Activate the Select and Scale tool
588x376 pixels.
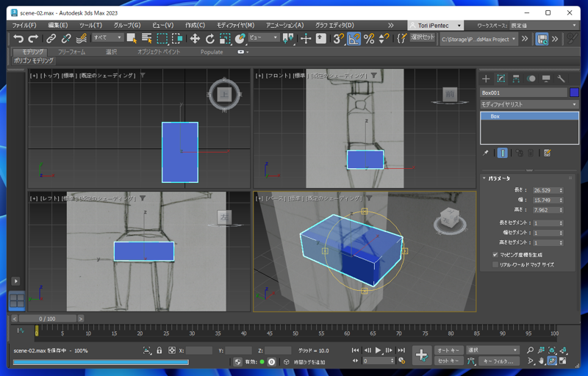coord(225,38)
